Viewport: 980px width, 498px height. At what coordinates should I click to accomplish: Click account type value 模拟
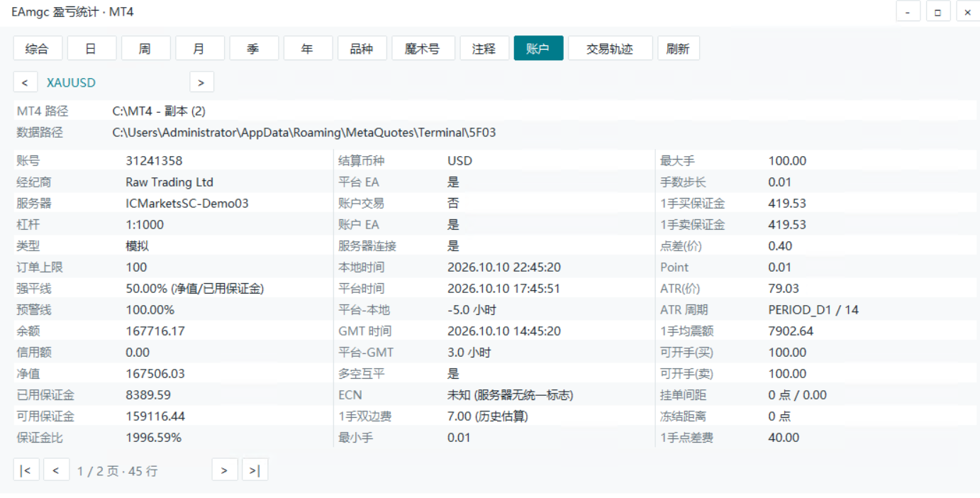point(138,246)
